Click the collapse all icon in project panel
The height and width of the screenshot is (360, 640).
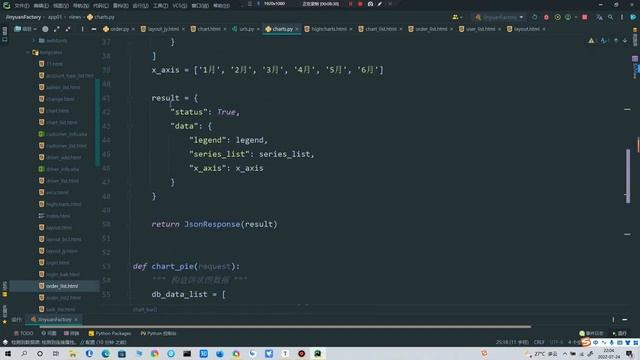[x=68, y=29]
